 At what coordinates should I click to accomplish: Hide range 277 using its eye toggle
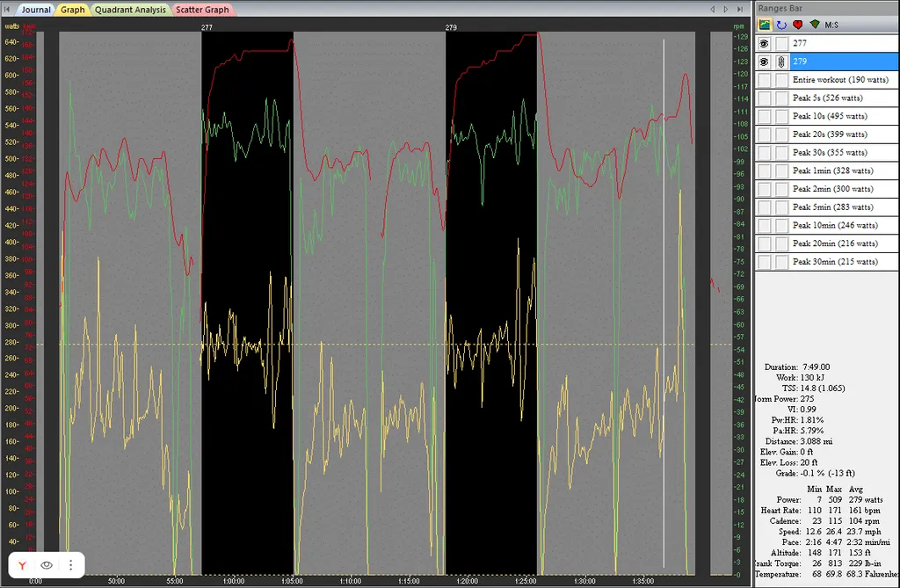coord(764,44)
